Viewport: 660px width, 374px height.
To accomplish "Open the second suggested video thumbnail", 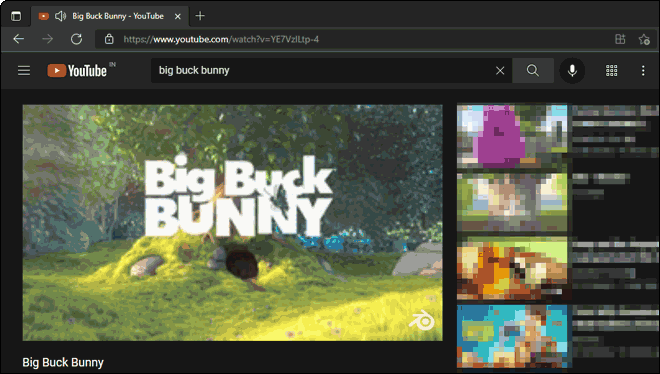I will 512,202.
